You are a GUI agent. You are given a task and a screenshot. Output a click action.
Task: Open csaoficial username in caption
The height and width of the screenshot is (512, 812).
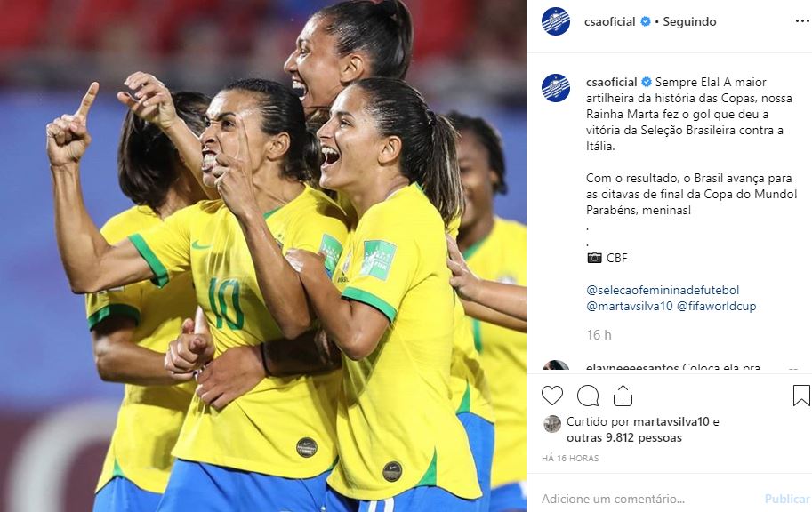click(612, 82)
